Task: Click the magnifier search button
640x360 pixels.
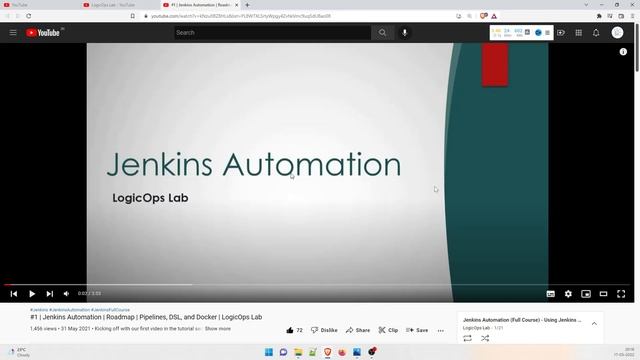Action: (x=382, y=33)
